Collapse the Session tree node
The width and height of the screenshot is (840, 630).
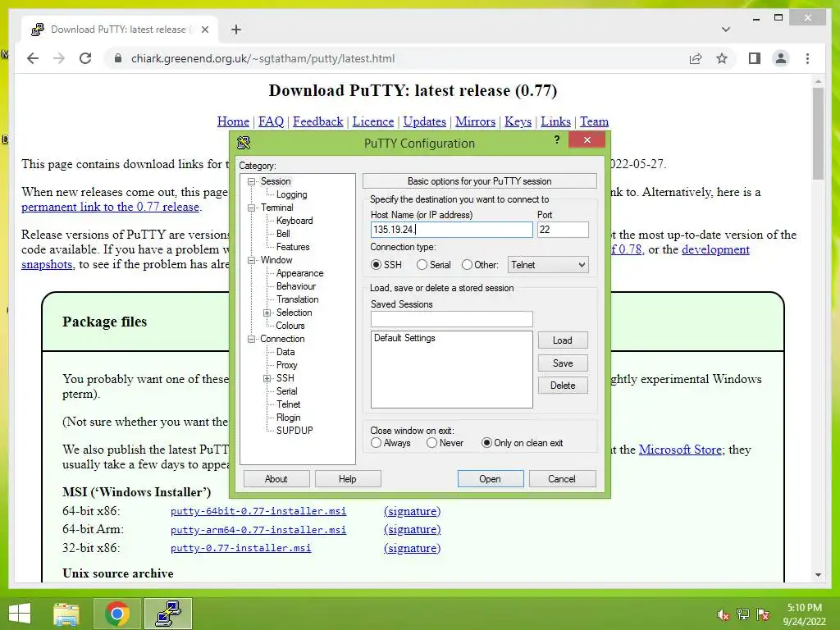click(x=251, y=181)
